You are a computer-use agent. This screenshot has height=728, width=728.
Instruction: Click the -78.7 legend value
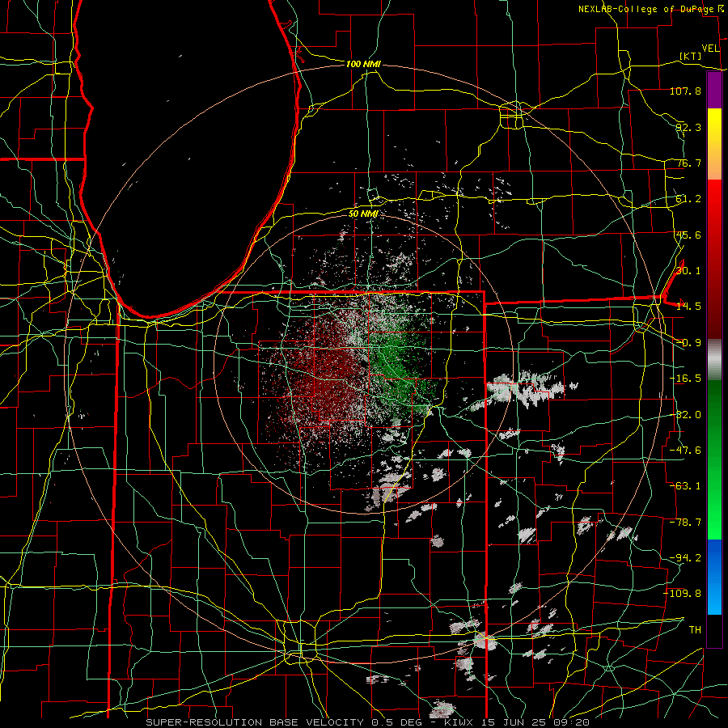point(685,523)
